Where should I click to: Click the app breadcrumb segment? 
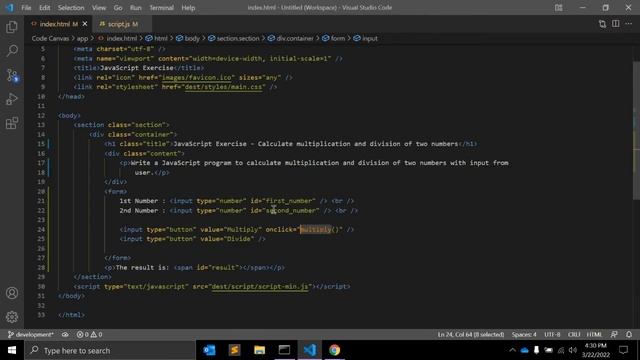click(82, 38)
